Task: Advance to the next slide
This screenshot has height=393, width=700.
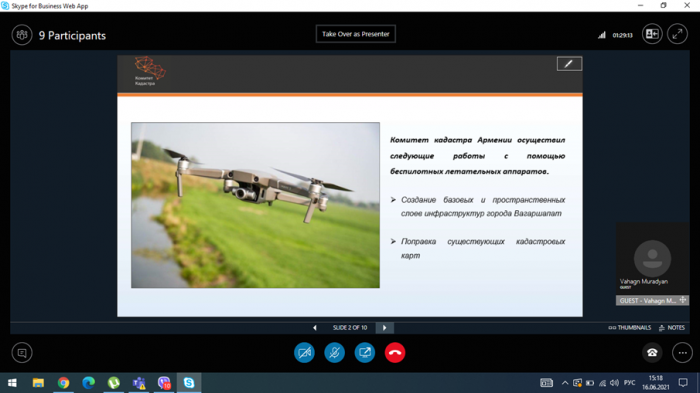Action: (384, 328)
